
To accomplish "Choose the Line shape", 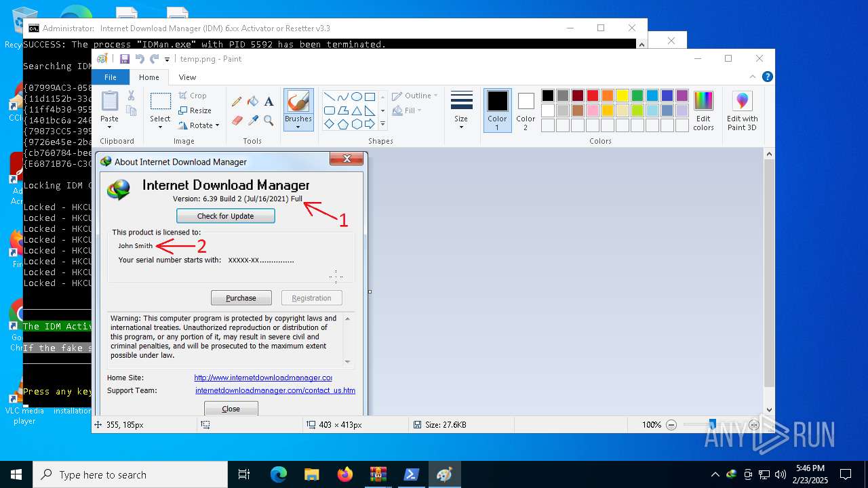I will tap(329, 97).
